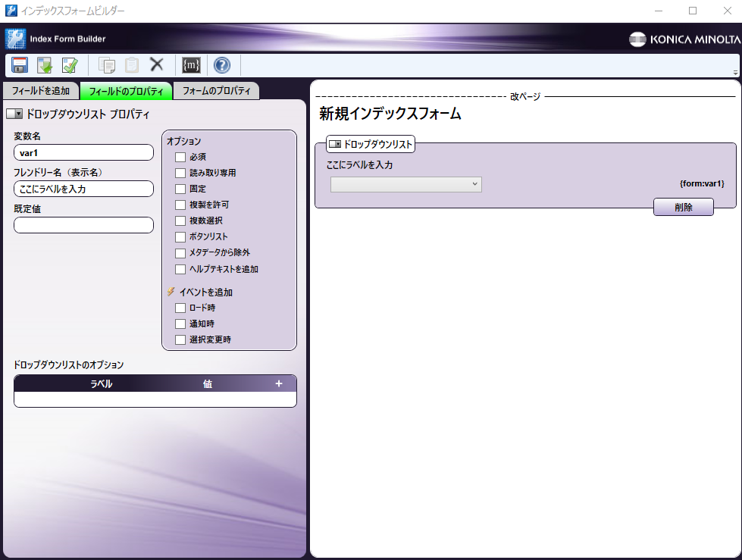
Task: Click the form checkmark validate icon
Action: tap(70, 65)
